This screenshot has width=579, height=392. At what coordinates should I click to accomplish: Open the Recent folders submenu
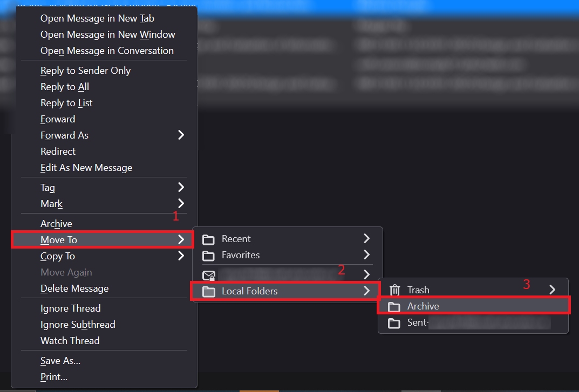pos(287,239)
